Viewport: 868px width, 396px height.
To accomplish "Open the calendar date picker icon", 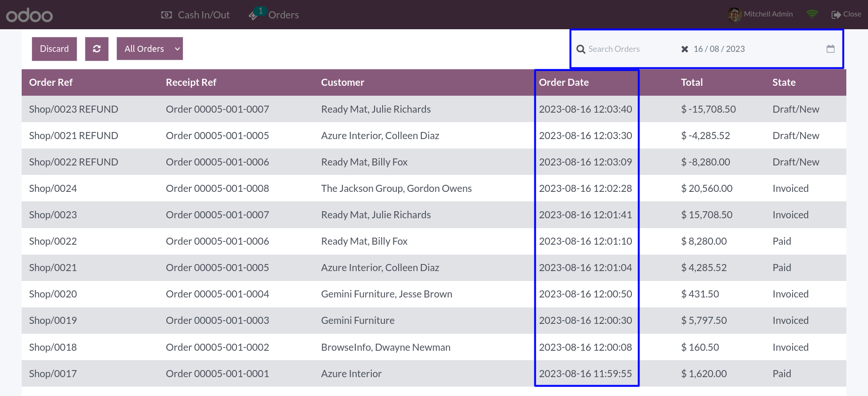I will [830, 49].
